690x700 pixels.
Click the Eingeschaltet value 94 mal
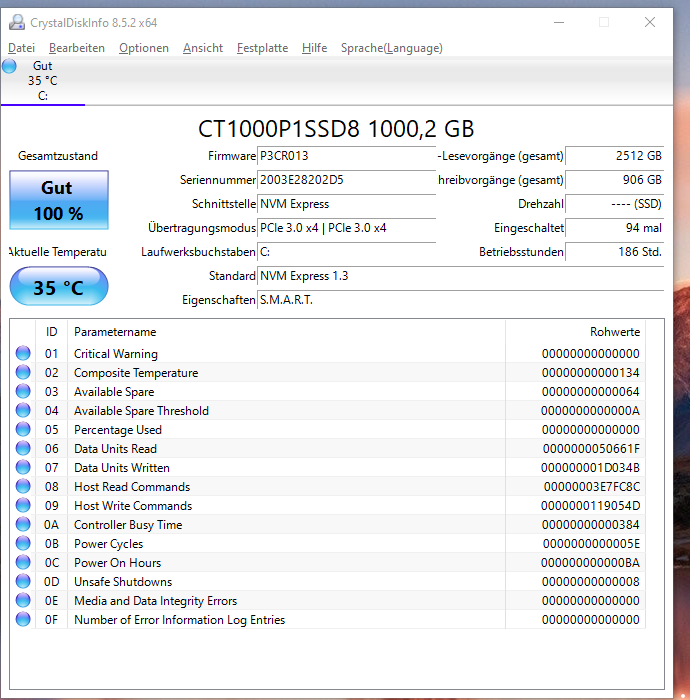pyautogui.click(x=615, y=228)
